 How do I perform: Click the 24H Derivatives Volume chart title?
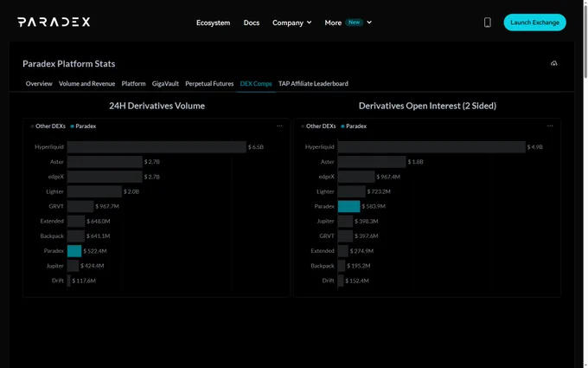[157, 106]
